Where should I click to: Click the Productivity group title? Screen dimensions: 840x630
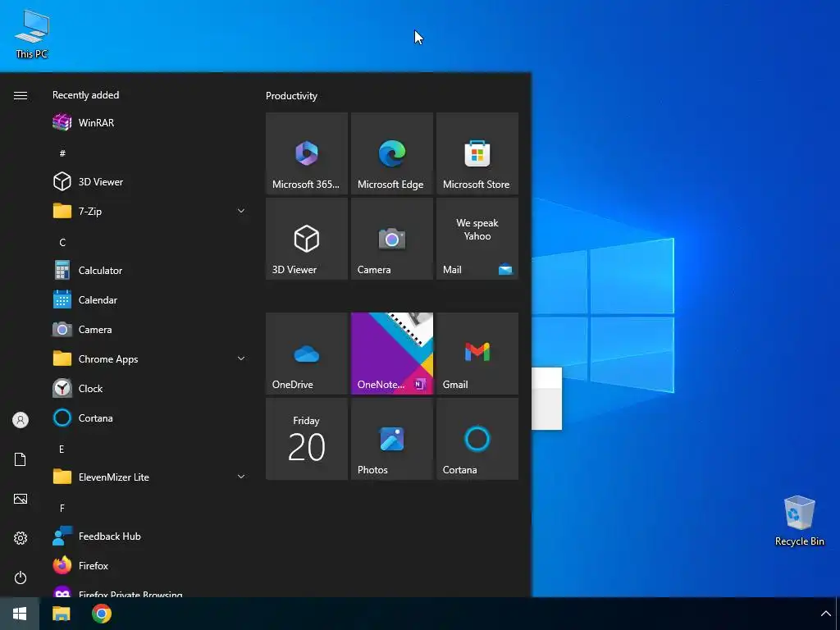[291, 96]
